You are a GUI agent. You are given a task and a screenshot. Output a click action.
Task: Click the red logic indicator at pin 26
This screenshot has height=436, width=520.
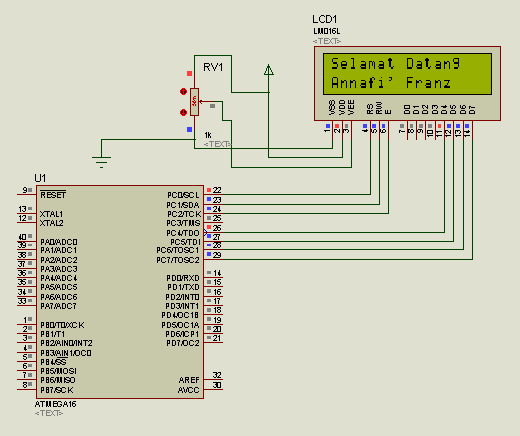pos(209,227)
